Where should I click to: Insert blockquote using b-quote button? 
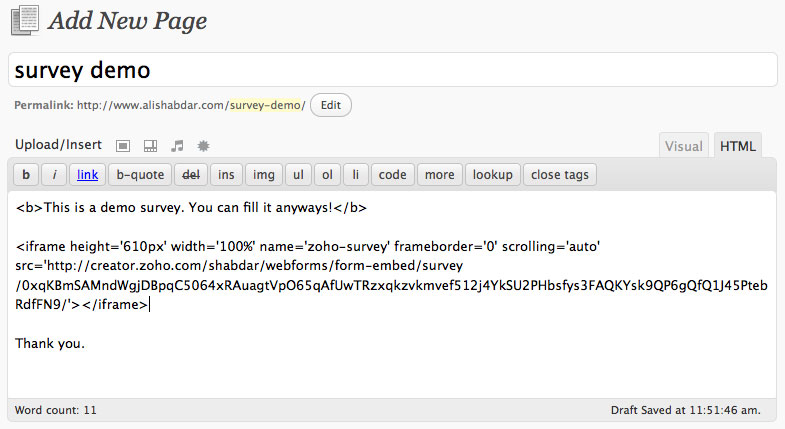click(x=140, y=175)
